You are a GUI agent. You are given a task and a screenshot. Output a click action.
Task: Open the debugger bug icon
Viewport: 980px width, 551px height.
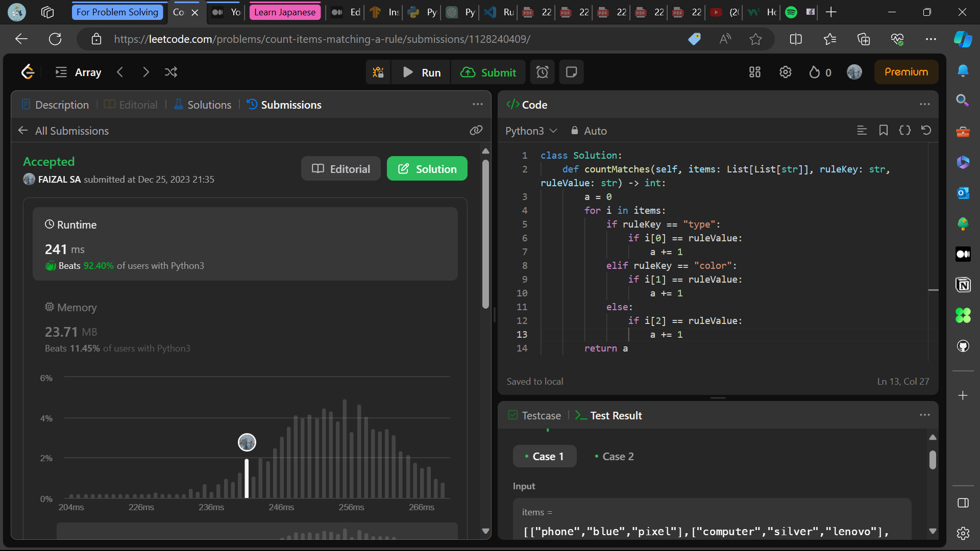378,72
